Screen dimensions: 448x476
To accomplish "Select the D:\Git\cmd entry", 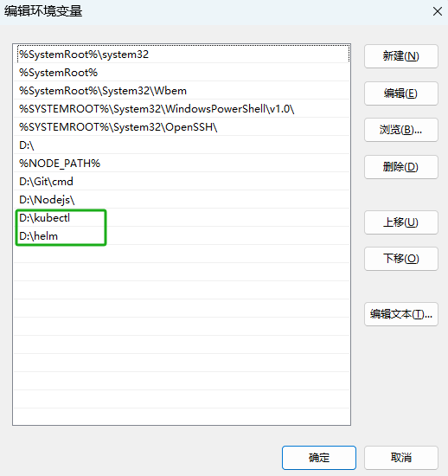I will pyautogui.click(x=182, y=182).
